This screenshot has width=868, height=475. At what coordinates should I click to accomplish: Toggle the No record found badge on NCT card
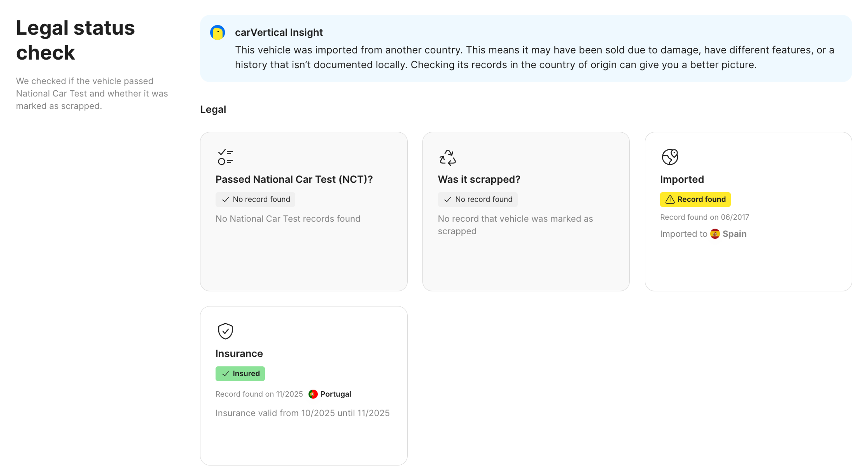click(255, 199)
